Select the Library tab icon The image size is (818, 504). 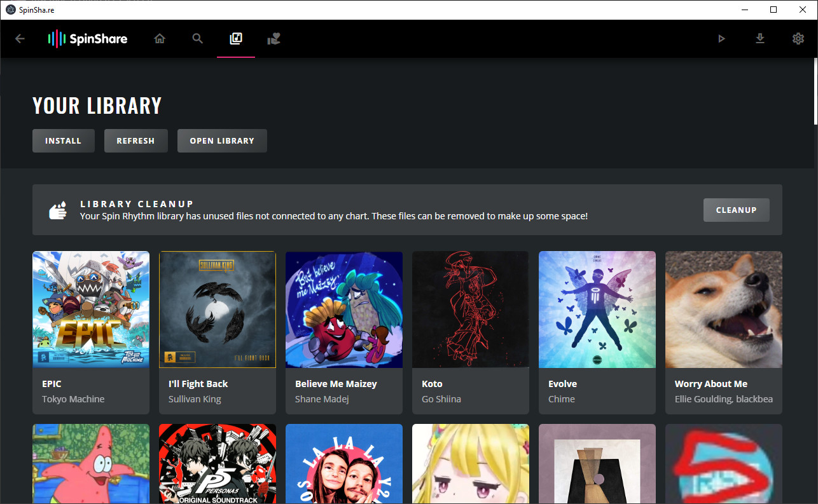click(x=236, y=39)
